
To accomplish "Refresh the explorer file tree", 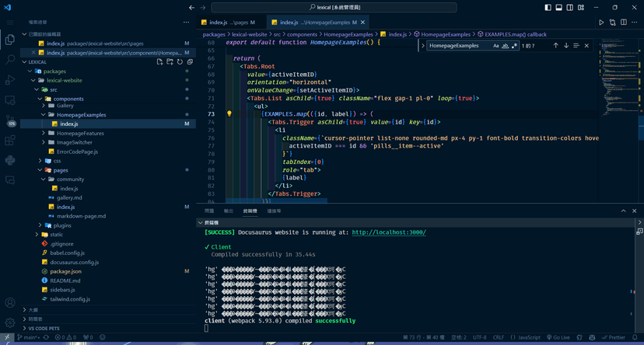I will [180, 62].
